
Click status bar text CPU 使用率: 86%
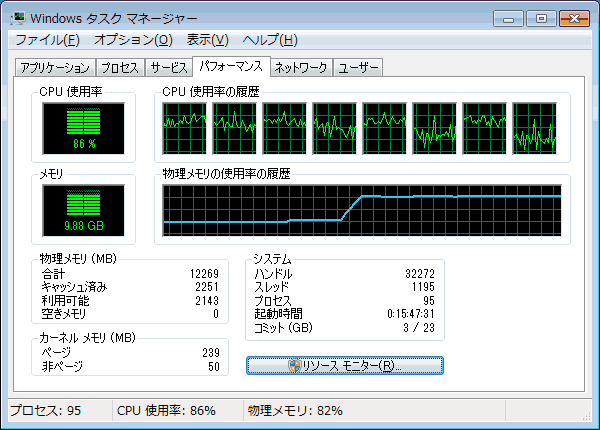[x=166, y=410]
